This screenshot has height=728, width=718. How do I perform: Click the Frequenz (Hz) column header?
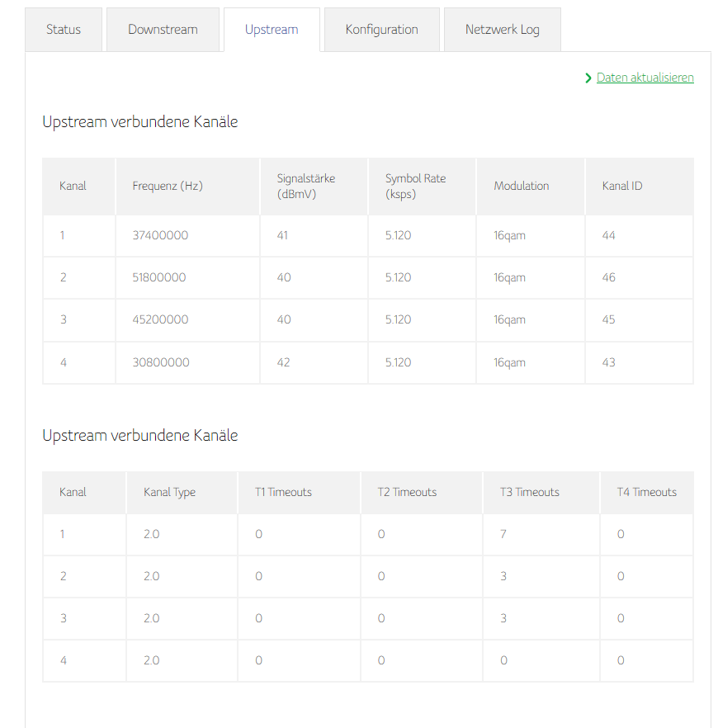pyautogui.click(x=168, y=186)
